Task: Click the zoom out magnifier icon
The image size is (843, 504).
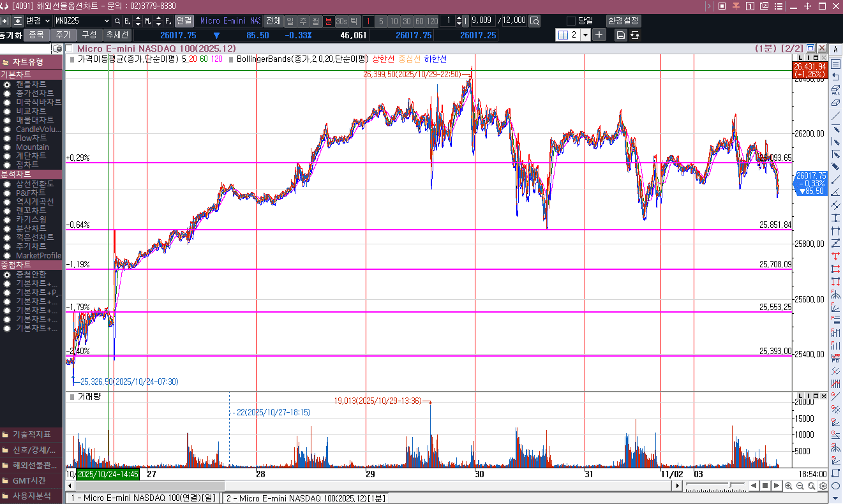Action: [800, 486]
